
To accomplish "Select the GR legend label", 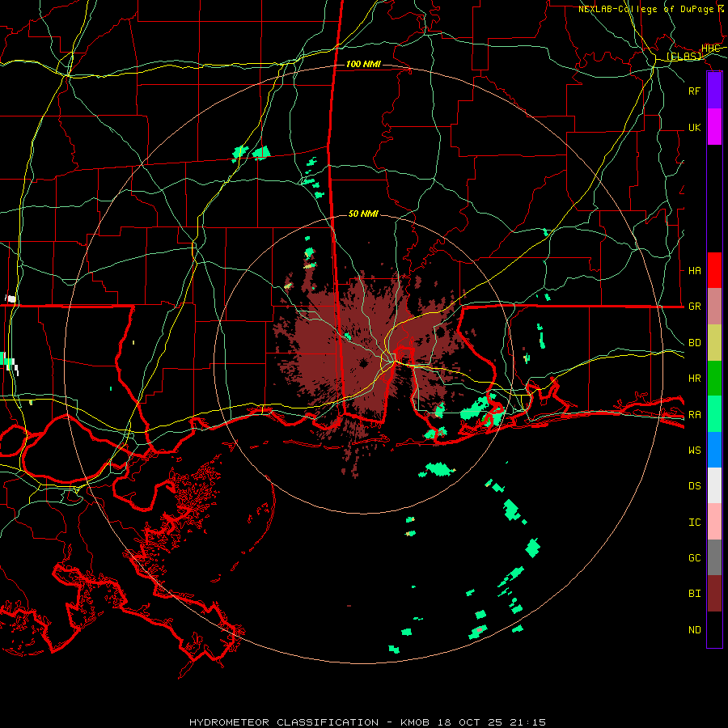I will click(694, 307).
